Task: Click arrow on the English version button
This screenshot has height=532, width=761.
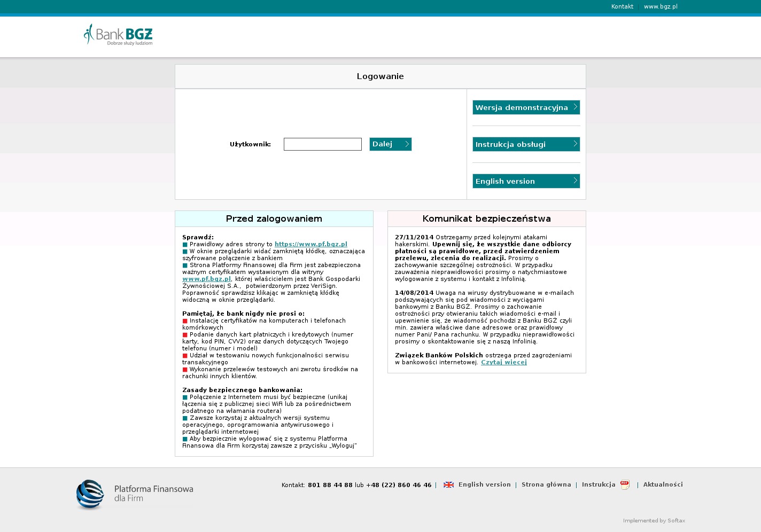Action: click(575, 181)
